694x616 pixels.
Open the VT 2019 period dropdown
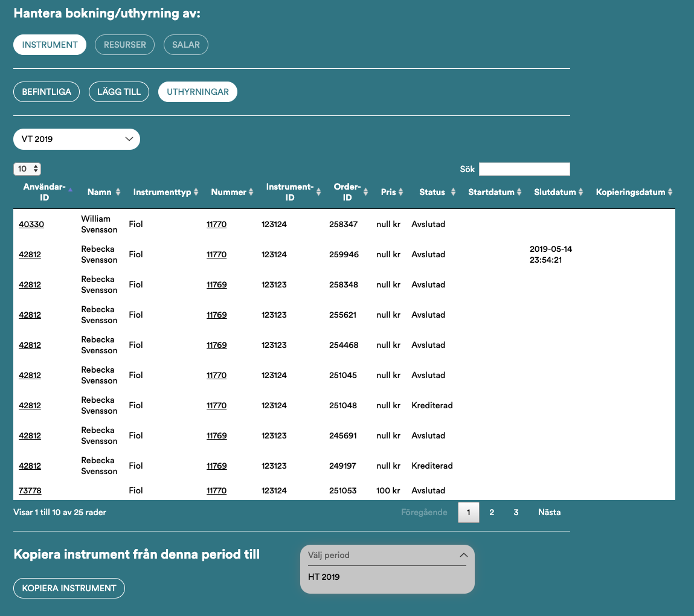[x=77, y=139]
